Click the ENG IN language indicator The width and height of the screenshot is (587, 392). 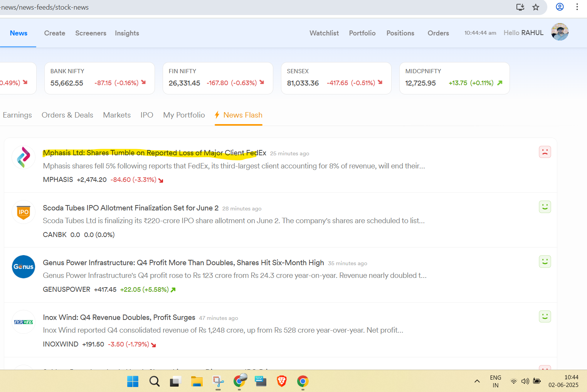[x=496, y=381]
